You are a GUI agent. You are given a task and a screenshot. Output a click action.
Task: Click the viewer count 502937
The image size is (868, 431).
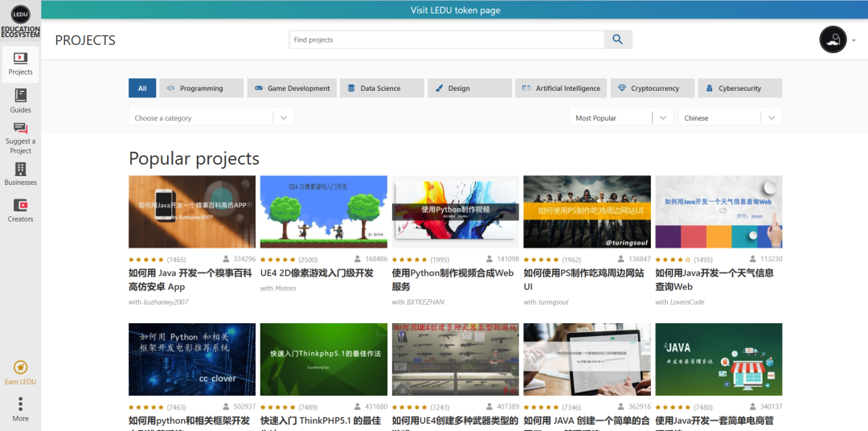point(240,406)
